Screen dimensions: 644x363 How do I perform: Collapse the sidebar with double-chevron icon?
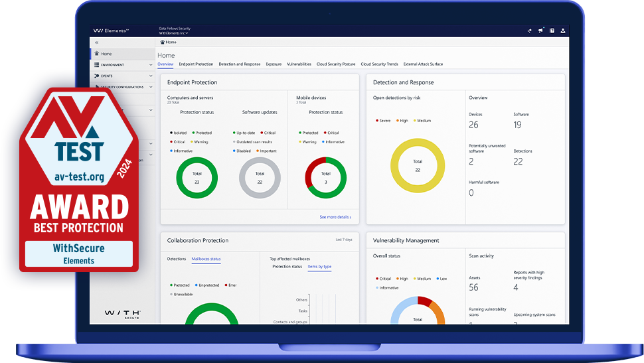pos(96,42)
